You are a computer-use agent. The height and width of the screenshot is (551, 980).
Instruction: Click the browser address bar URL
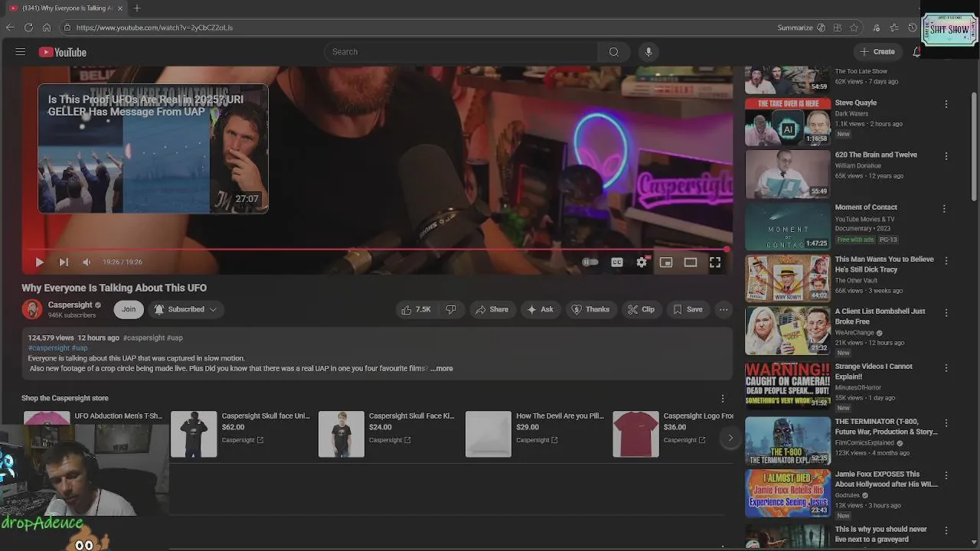(155, 28)
